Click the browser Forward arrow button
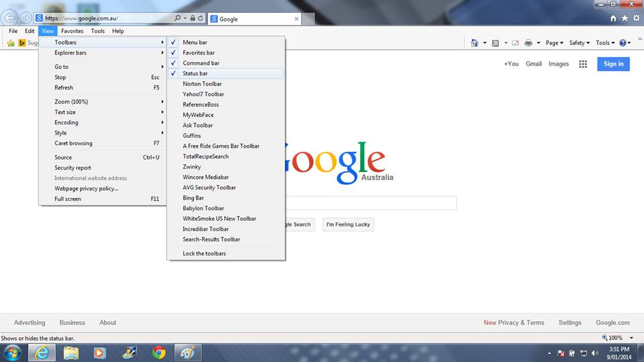The width and height of the screenshot is (644, 362). point(25,17)
